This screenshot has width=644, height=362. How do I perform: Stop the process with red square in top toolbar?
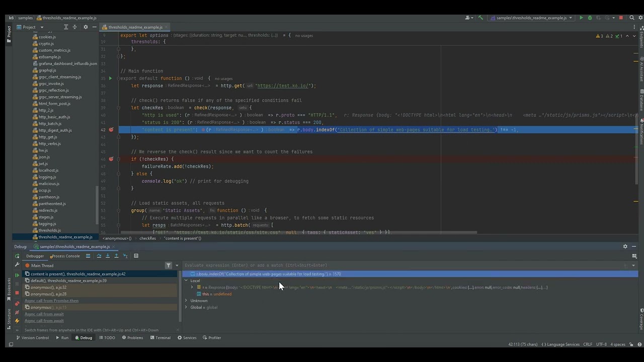click(621, 18)
